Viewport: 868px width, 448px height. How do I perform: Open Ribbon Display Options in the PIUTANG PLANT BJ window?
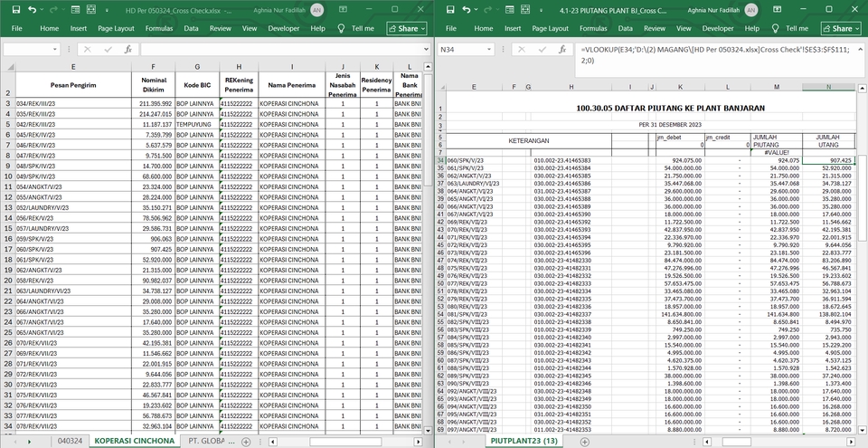click(x=778, y=9)
